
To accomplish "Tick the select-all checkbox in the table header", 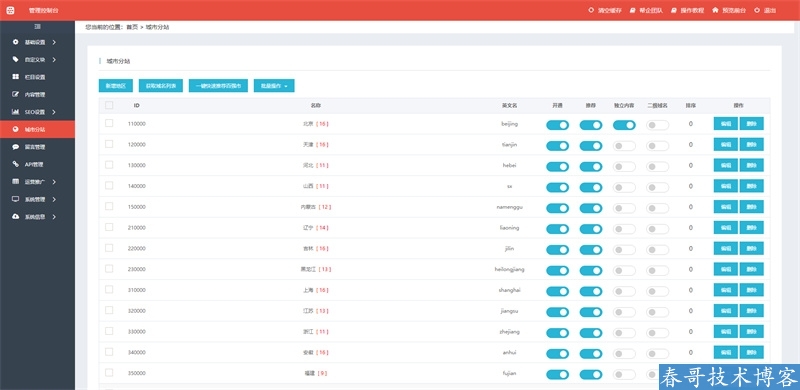I will 109,105.
